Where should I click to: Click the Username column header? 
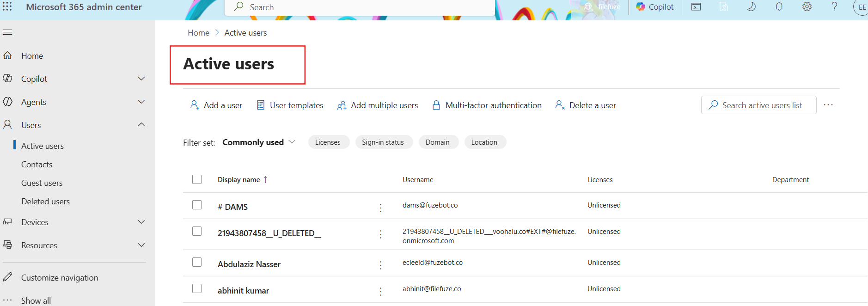point(418,180)
